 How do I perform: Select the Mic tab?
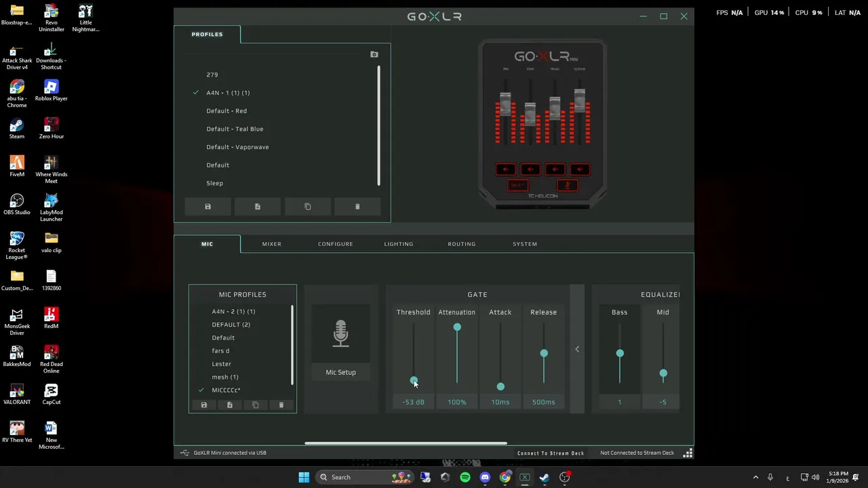(x=207, y=244)
